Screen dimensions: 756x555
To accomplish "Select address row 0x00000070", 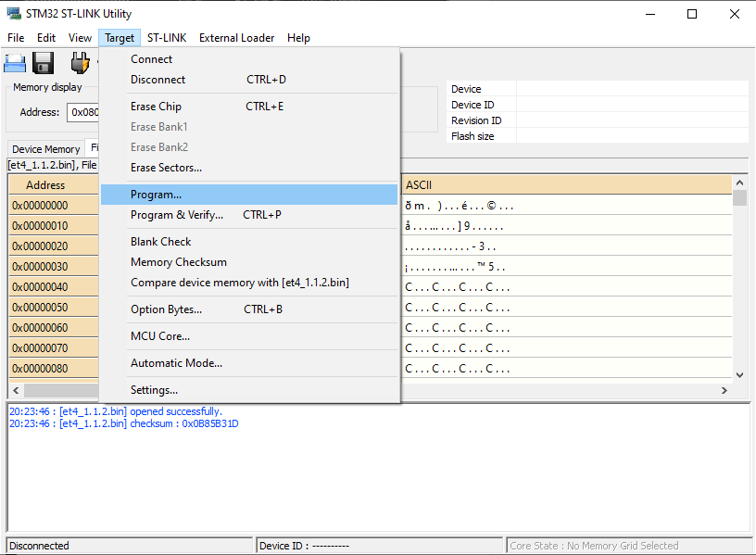I will [x=54, y=347].
